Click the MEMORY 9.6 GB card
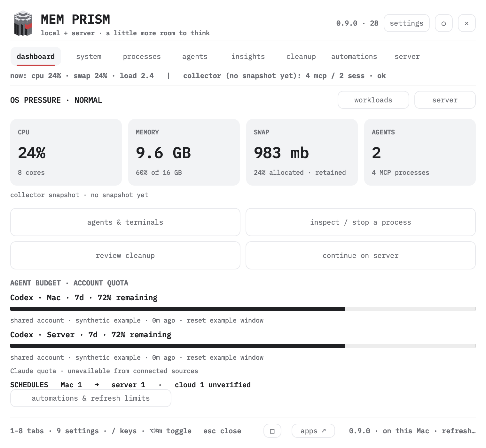Viewport: 486px width, 448px height. [x=184, y=152]
